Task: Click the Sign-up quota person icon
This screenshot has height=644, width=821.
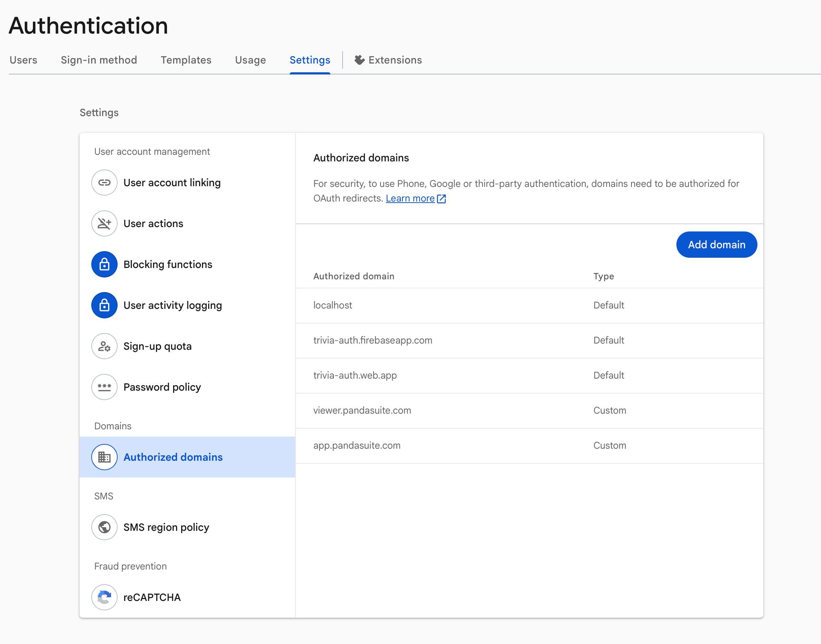Action: click(x=104, y=346)
